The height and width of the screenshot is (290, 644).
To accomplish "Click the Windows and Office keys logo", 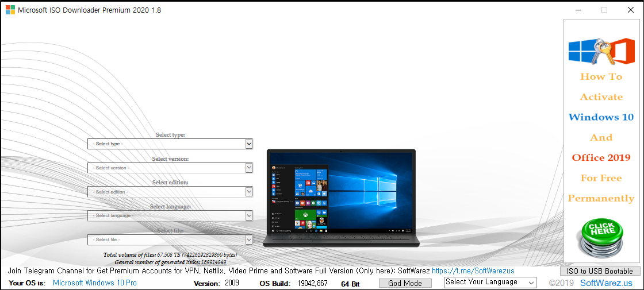I will 601,51.
